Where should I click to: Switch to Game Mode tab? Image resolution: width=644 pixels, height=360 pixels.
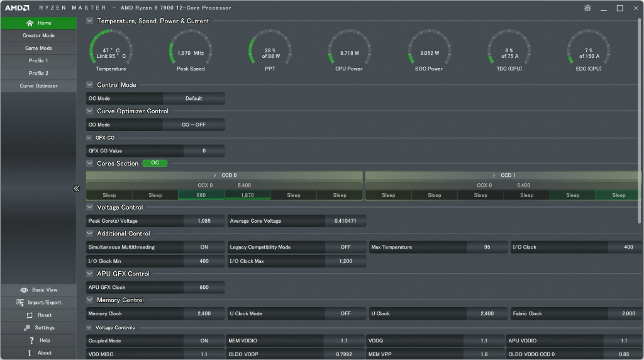(x=38, y=48)
